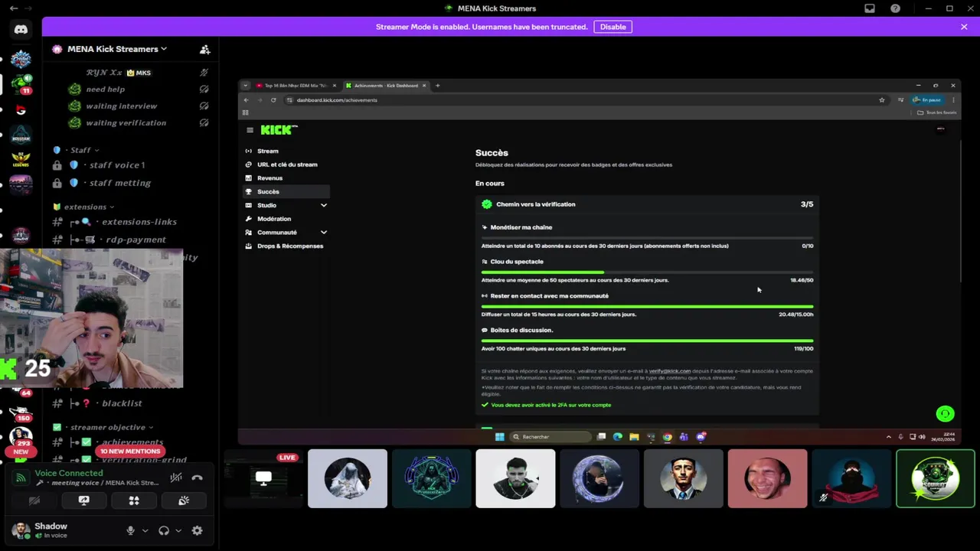Select the laughing face participant tile
This screenshot has width=980, height=551.
click(767, 478)
